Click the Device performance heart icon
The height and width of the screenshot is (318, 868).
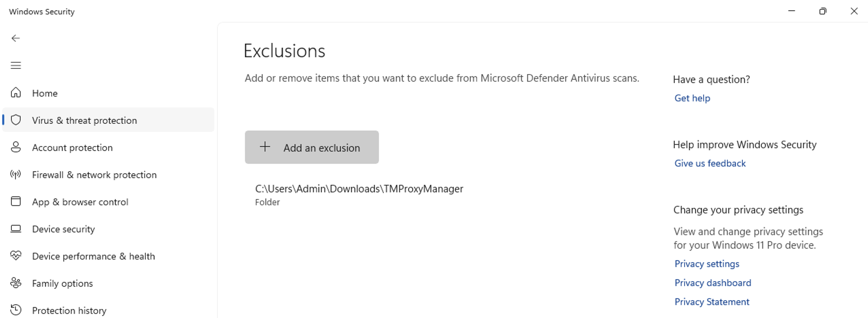tap(16, 256)
